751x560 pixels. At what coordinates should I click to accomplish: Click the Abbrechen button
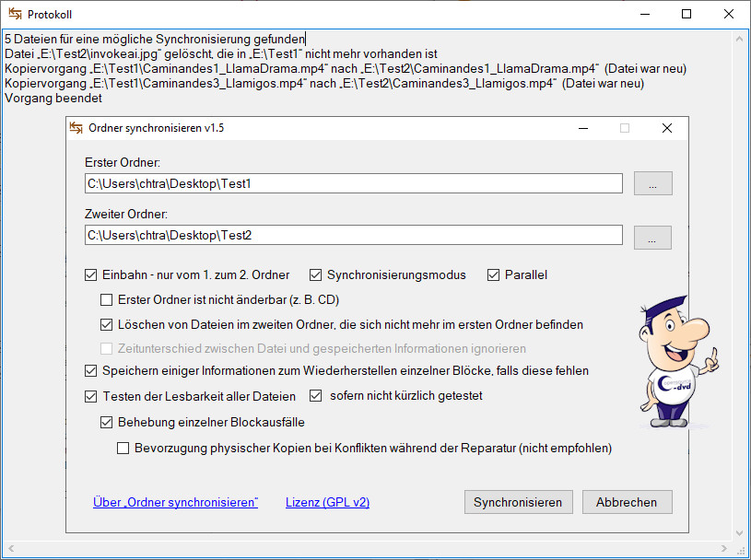[x=627, y=502]
